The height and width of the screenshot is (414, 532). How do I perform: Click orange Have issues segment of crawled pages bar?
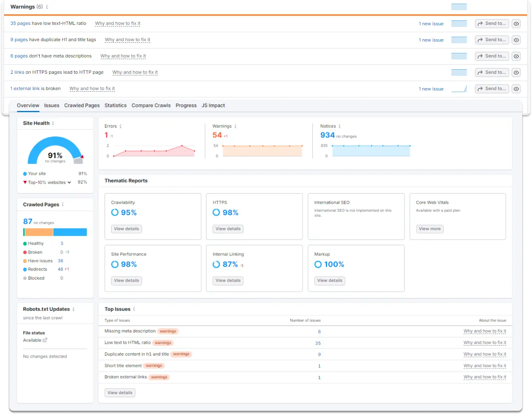pos(39,232)
